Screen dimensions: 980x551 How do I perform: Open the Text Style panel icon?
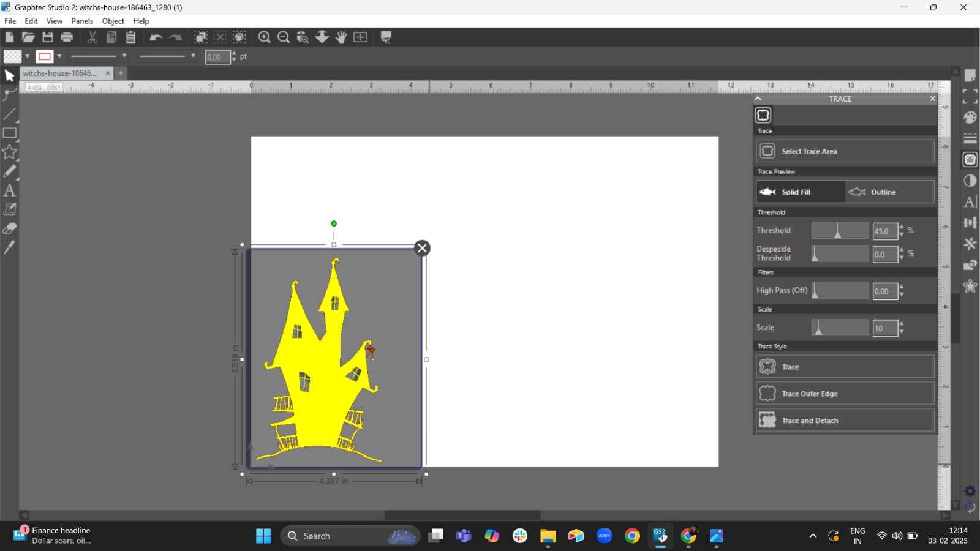[x=970, y=201]
